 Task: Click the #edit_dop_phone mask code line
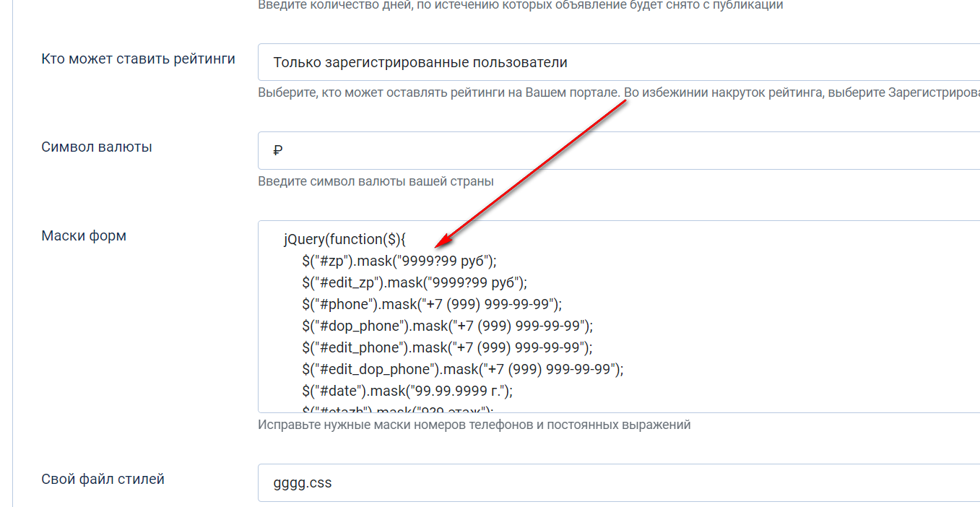462,369
